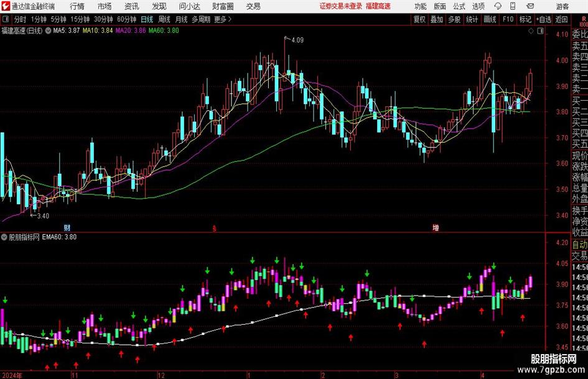Click the red 福建高速 title link
This screenshot has height=379, width=588.
point(378,6)
